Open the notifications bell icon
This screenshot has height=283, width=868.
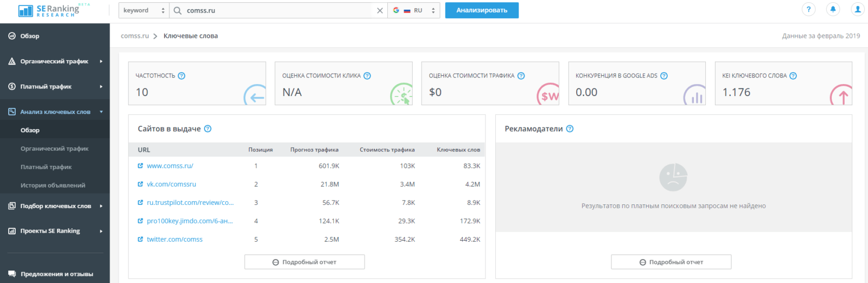tap(833, 9)
